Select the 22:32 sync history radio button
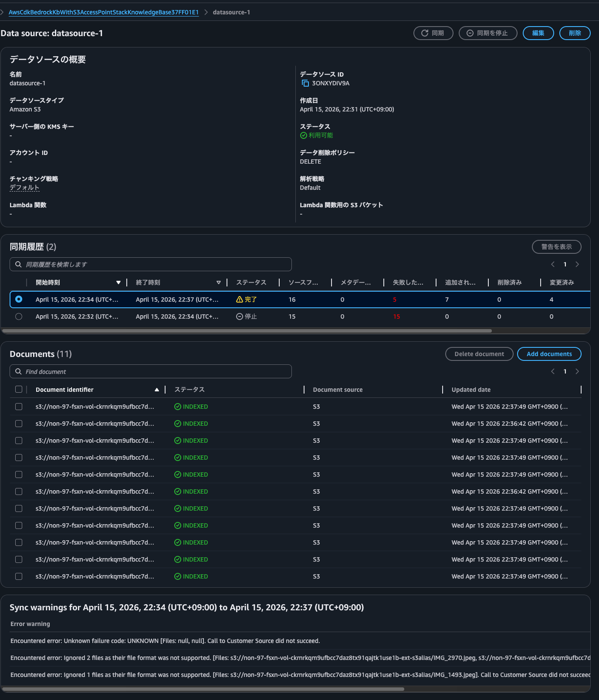Image resolution: width=599 pixels, height=700 pixels. pyautogui.click(x=19, y=316)
